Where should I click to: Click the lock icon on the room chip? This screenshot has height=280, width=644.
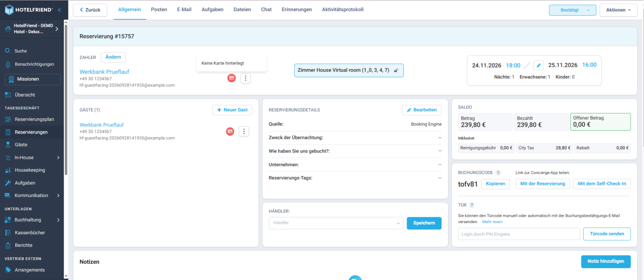pyautogui.click(x=396, y=70)
